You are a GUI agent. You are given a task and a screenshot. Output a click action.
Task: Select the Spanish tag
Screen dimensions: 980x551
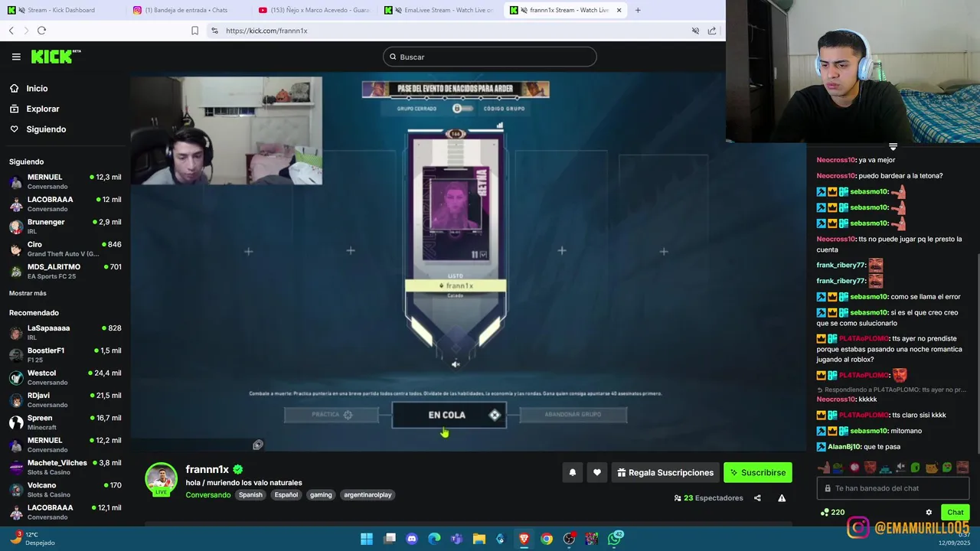[x=250, y=495]
